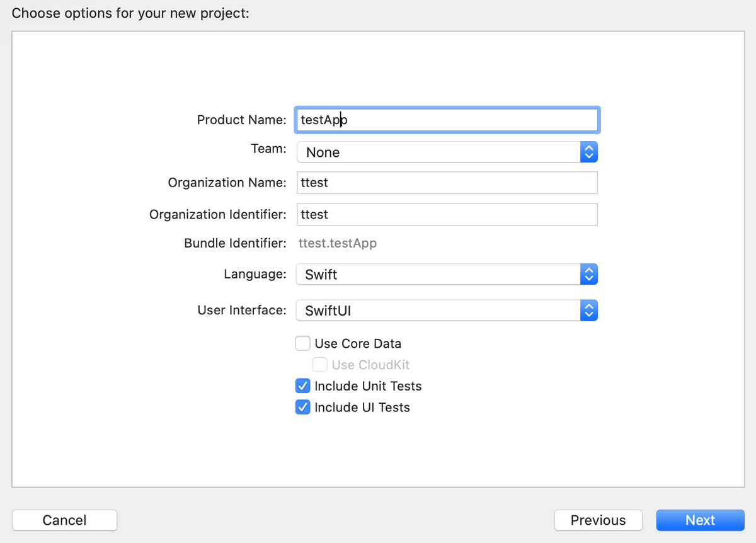756x543 pixels.
Task: Click the Organization Identifier field
Action: [x=446, y=214]
